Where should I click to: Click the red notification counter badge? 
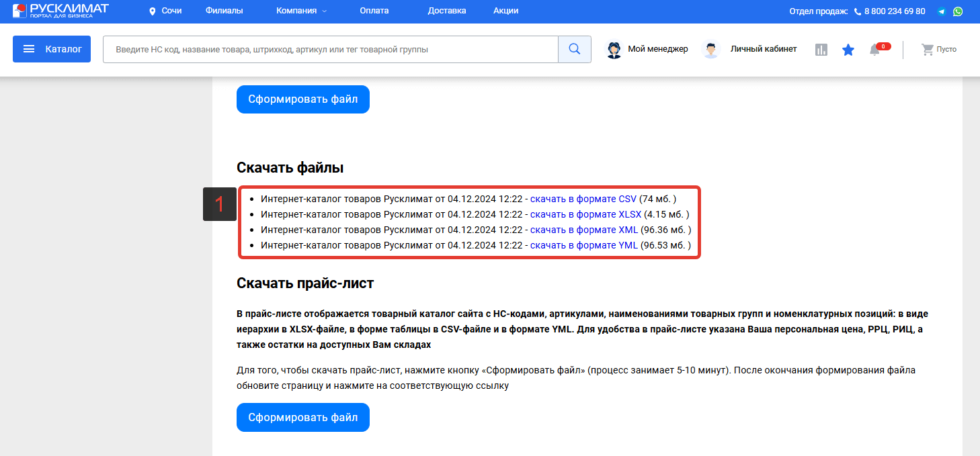point(883,46)
